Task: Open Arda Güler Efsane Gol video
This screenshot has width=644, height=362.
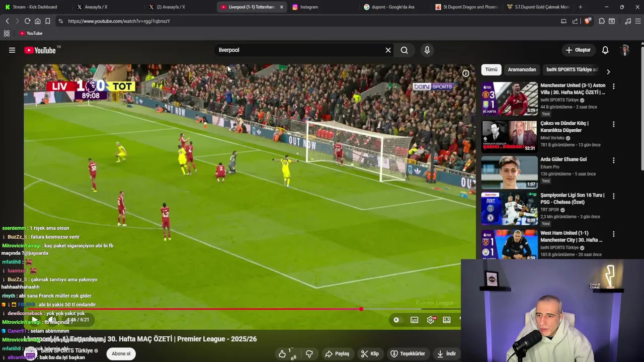Action: tap(510, 172)
